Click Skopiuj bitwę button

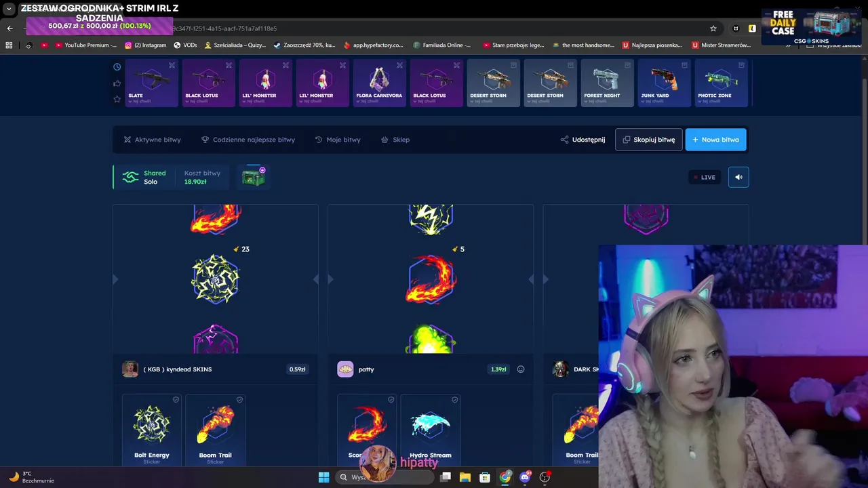tap(649, 140)
